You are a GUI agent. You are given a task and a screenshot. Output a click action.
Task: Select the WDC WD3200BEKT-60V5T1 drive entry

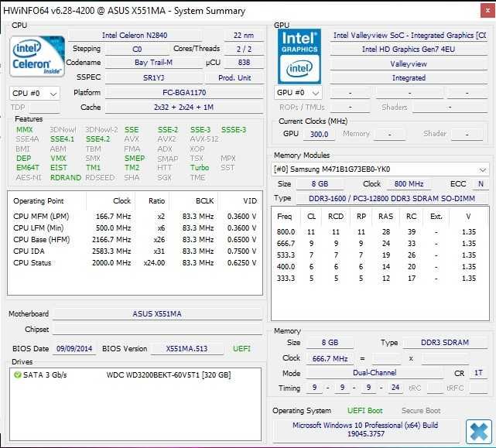pyautogui.click(x=135, y=375)
